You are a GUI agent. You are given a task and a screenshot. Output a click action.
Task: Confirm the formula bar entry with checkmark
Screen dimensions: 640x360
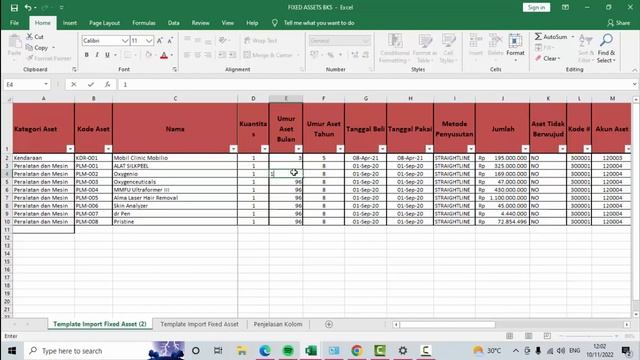click(x=91, y=84)
